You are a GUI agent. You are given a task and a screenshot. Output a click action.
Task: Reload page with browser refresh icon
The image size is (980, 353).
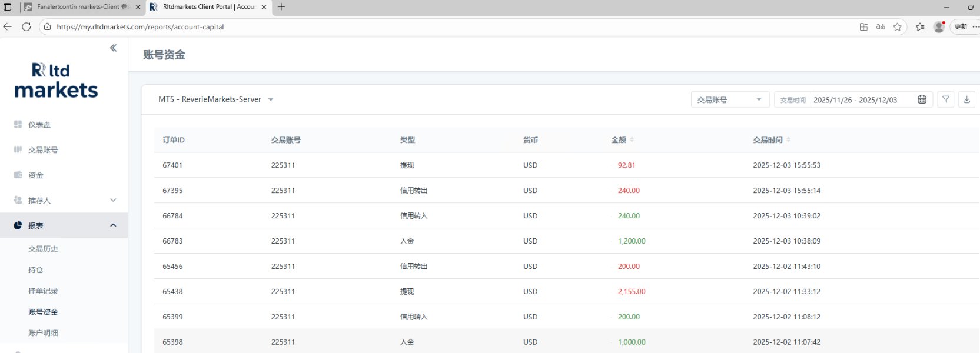pyautogui.click(x=26, y=26)
